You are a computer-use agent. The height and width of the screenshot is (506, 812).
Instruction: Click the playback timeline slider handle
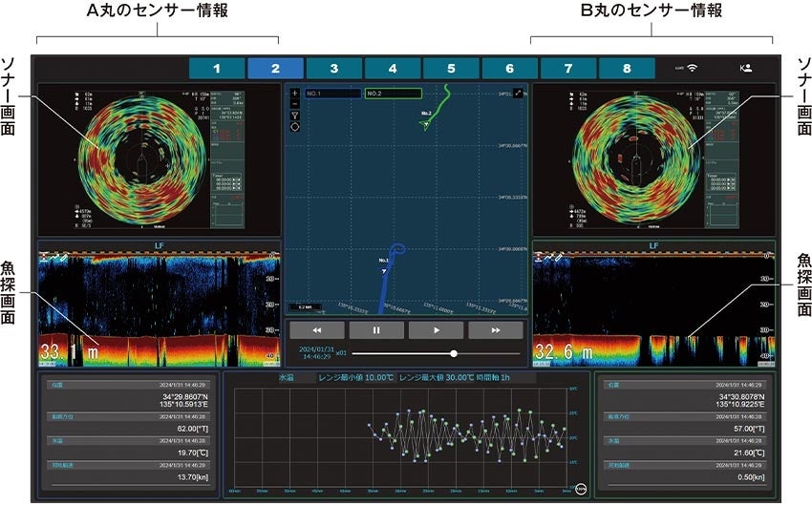point(454,353)
